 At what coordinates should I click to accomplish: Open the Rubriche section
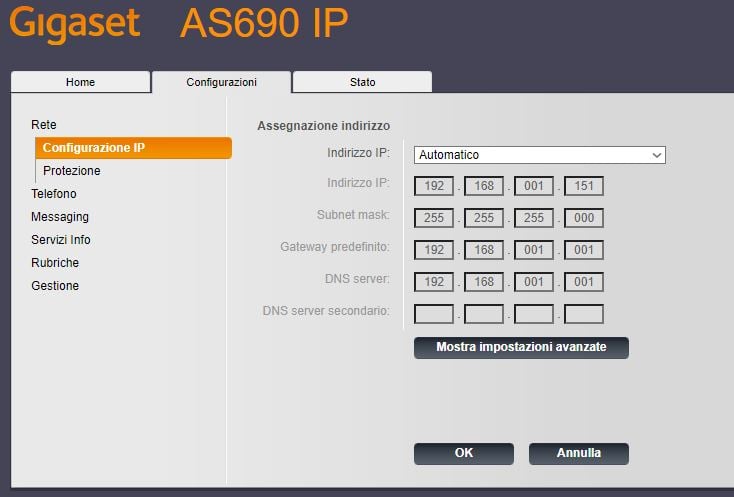55,263
